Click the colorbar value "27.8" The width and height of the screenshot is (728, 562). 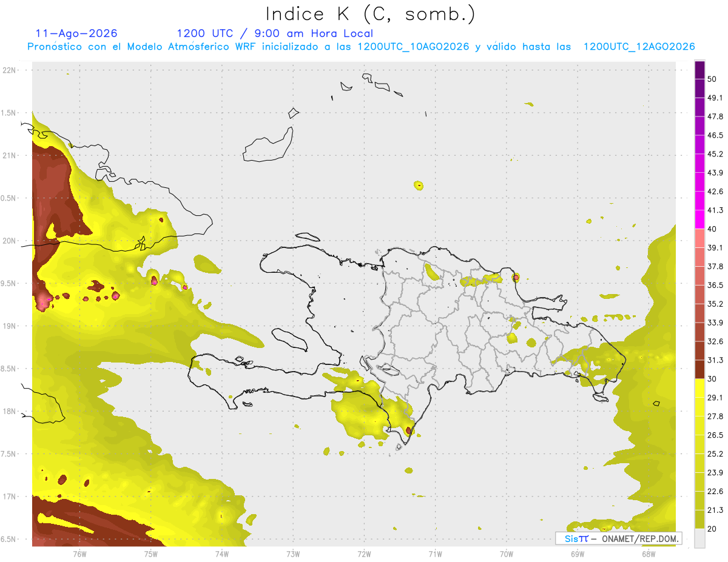pos(715,416)
